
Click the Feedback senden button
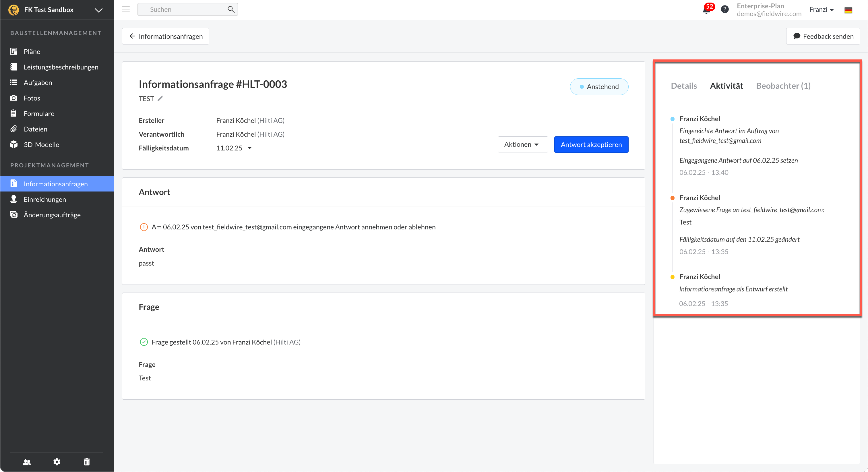coord(823,36)
